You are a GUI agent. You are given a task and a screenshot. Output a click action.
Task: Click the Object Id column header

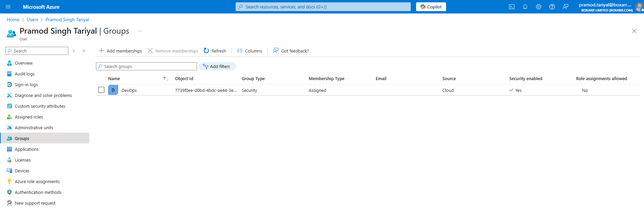184,78
